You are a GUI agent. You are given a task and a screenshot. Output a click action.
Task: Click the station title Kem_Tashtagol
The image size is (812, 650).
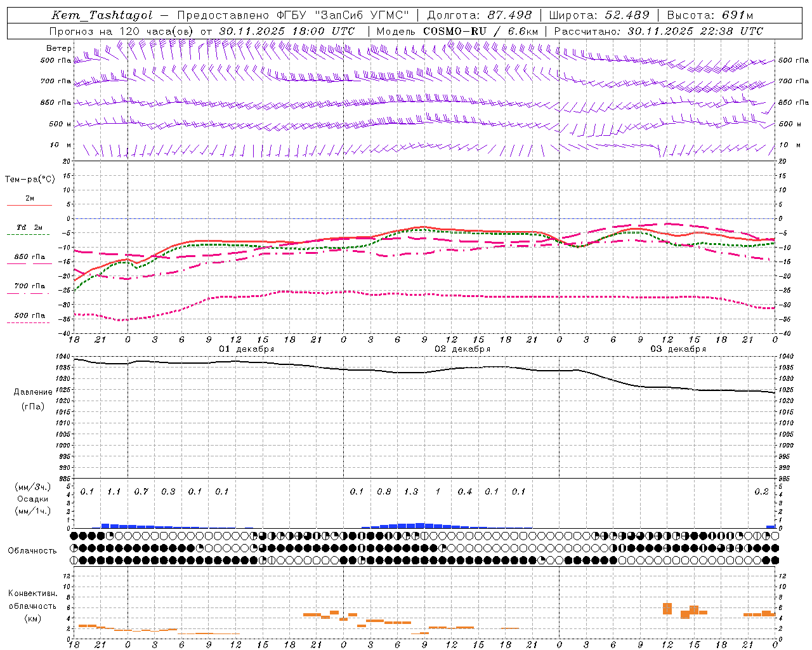102,15
